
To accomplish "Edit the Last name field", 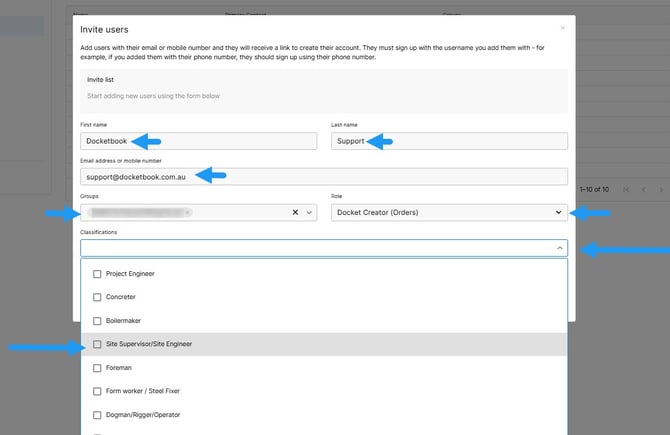I will [449, 141].
